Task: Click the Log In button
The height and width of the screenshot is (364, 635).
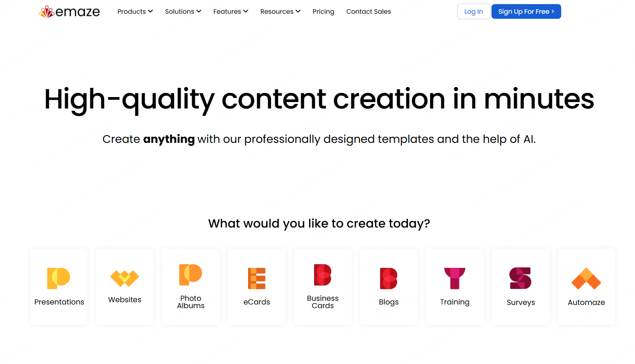Action: point(474,11)
